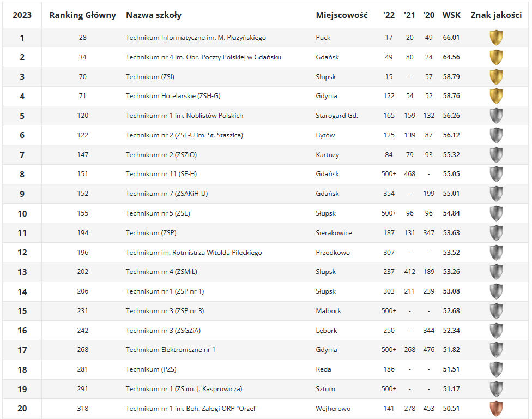Image resolution: width=532 pixels, height=419 pixels.
Task: Click the silver shield in the Przodkowo row
Action: point(496,253)
